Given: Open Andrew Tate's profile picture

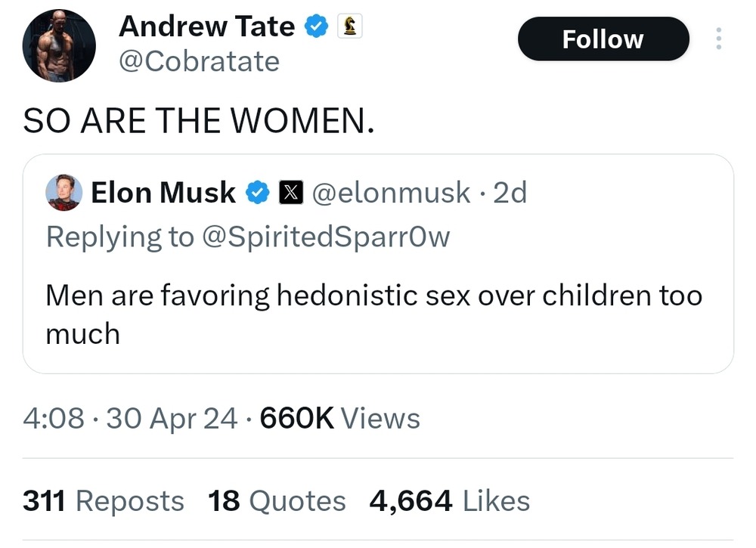Looking at the screenshot, I should (59, 46).
